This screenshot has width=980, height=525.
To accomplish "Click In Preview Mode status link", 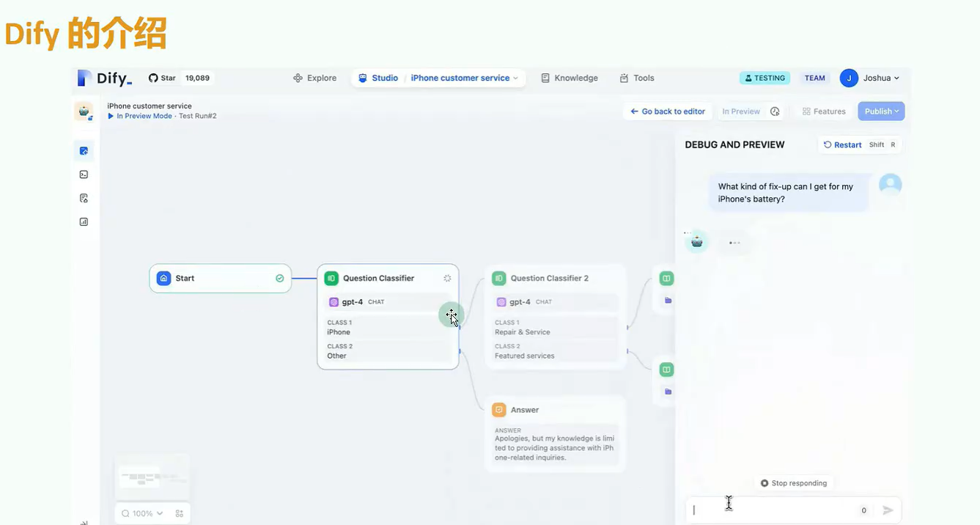I will click(139, 116).
